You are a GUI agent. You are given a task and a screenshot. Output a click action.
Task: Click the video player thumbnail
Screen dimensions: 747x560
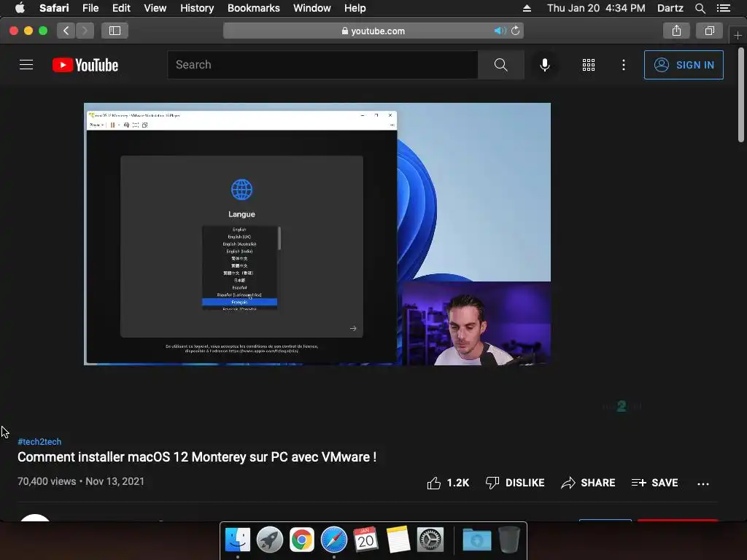[317, 234]
